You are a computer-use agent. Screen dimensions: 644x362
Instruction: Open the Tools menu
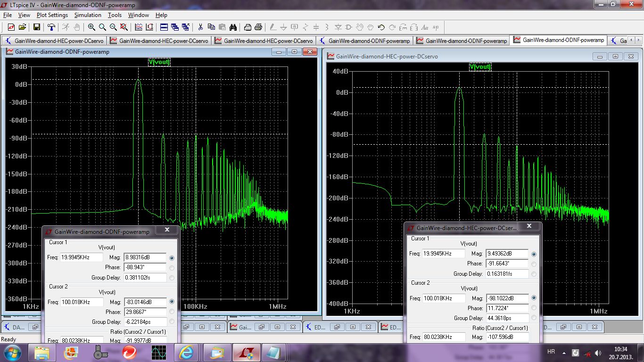point(115,15)
